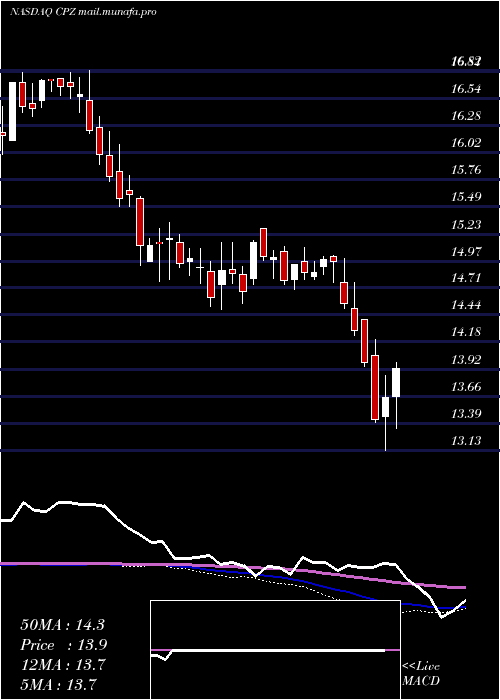Click the 16.54 price axis label
This screenshot has height=700, width=500.
(466, 89)
